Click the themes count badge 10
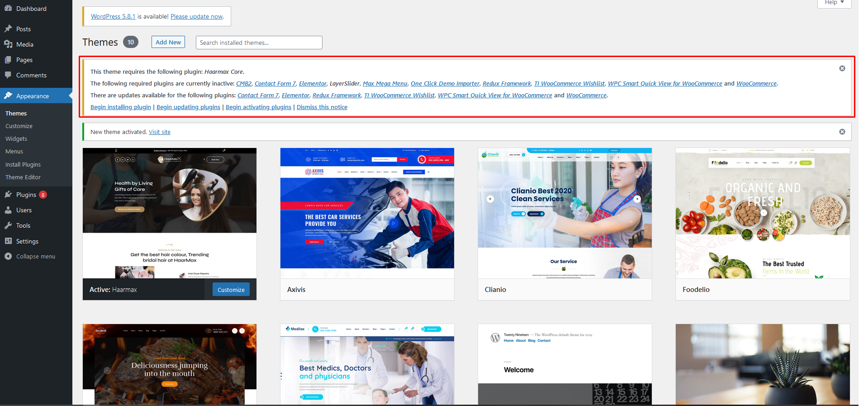Screen dimensions: 868x406 point(131,42)
